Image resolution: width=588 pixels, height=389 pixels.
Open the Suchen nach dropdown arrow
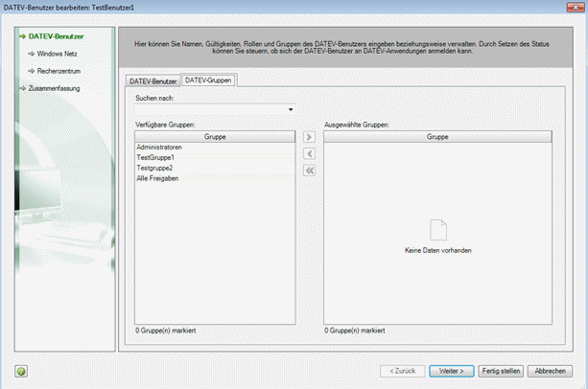click(x=291, y=109)
